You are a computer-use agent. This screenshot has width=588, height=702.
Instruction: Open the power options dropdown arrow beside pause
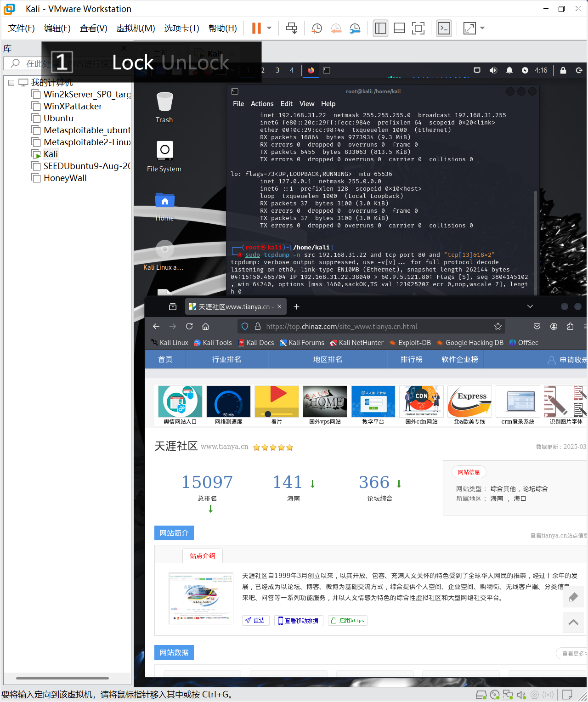point(269,28)
